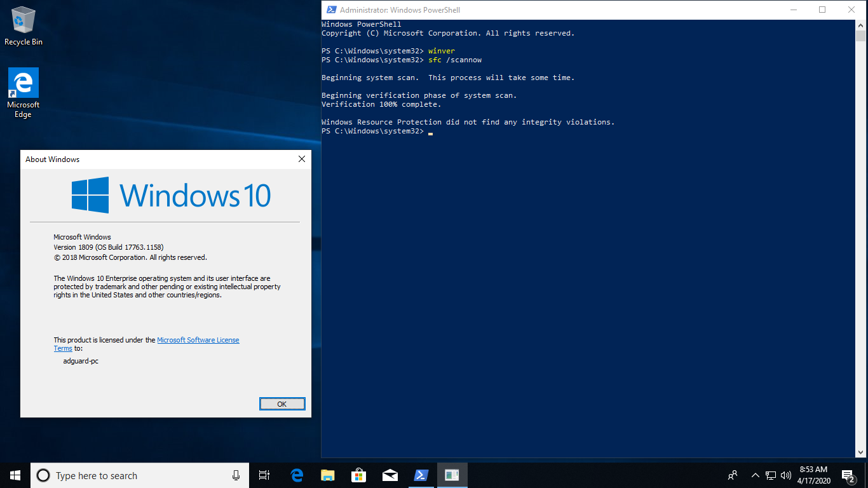
Task: Minimize the PowerShell window
Action: pos(794,10)
